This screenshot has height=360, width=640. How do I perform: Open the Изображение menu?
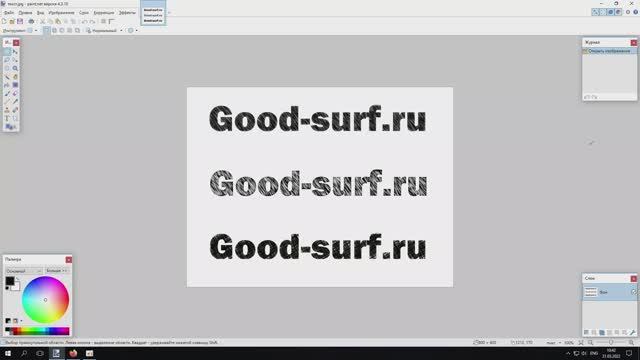click(x=62, y=13)
